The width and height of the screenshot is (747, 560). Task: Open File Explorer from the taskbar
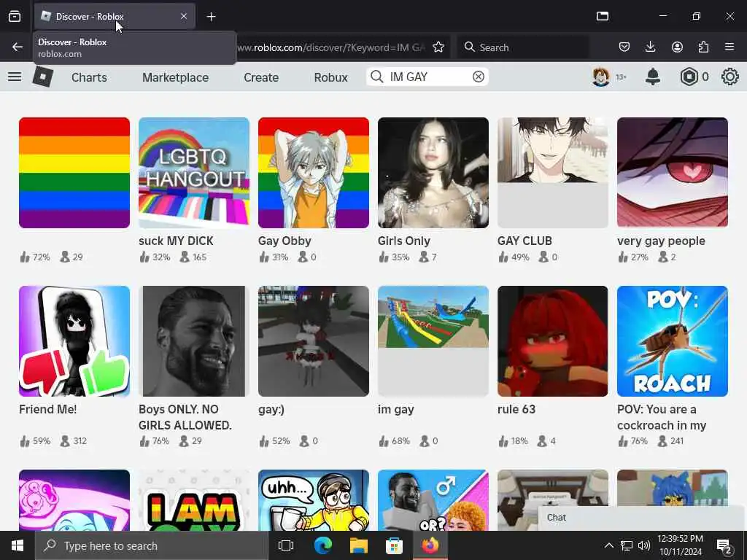click(x=358, y=545)
